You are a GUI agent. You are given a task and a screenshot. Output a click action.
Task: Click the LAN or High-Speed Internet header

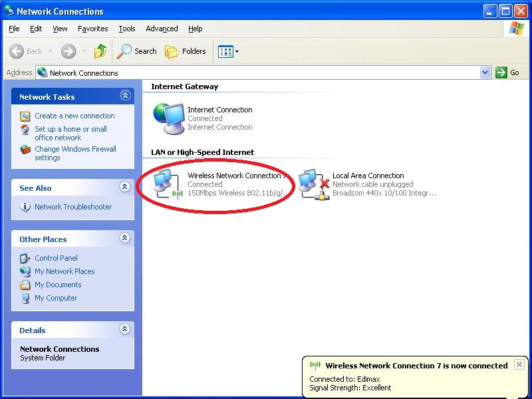[x=203, y=152]
